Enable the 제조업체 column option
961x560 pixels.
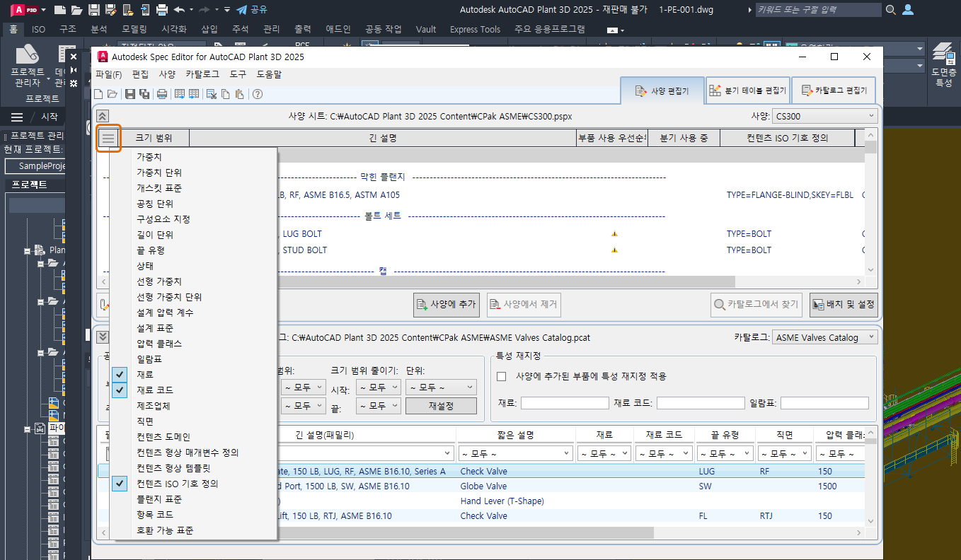click(x=193, y=406)
